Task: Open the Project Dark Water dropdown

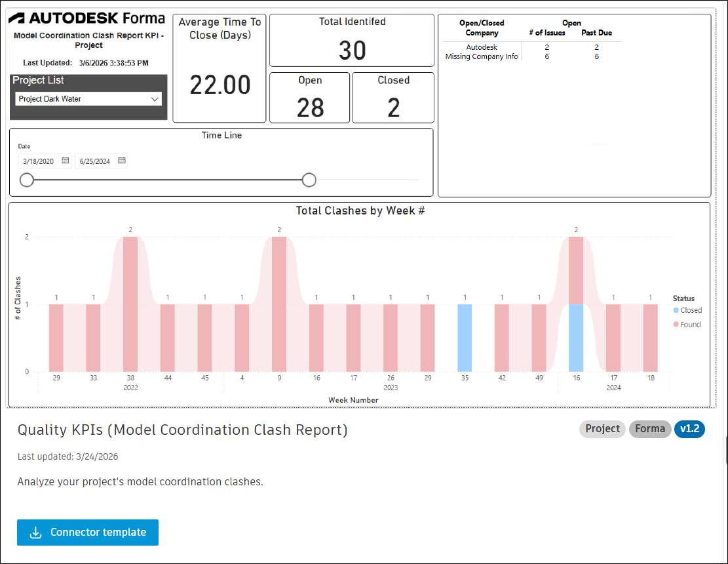Action: click(88, 99)
